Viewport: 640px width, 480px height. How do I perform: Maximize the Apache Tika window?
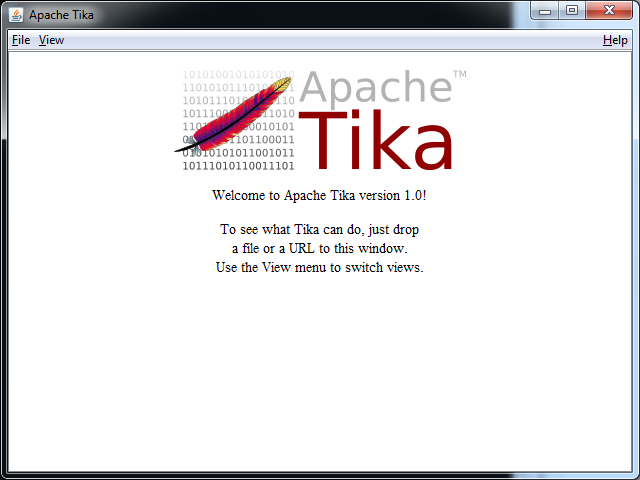coord(572,11)
